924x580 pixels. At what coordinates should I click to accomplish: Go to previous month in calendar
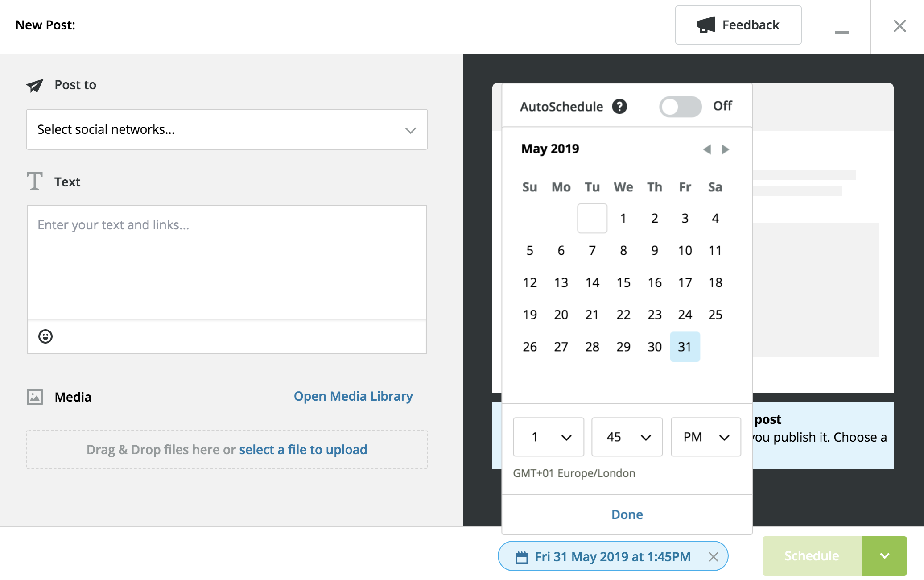click(707, 149)
